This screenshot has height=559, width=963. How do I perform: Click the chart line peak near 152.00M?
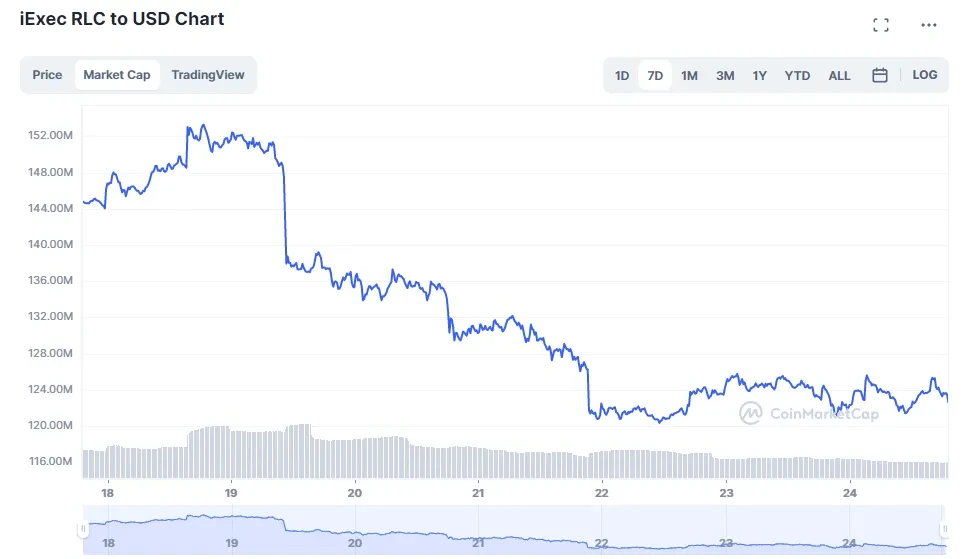coord(203,126)
